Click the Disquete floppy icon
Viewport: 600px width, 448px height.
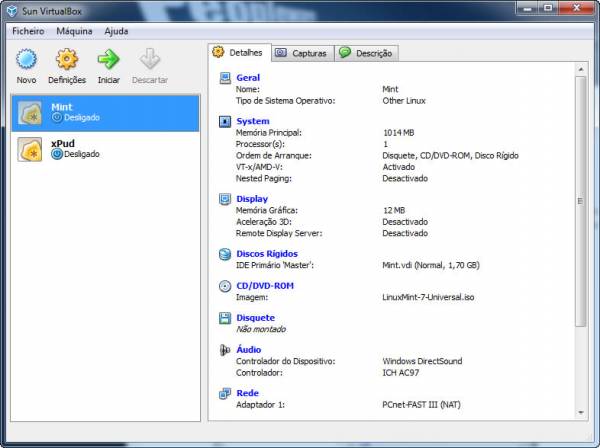(x=225, y=318)
